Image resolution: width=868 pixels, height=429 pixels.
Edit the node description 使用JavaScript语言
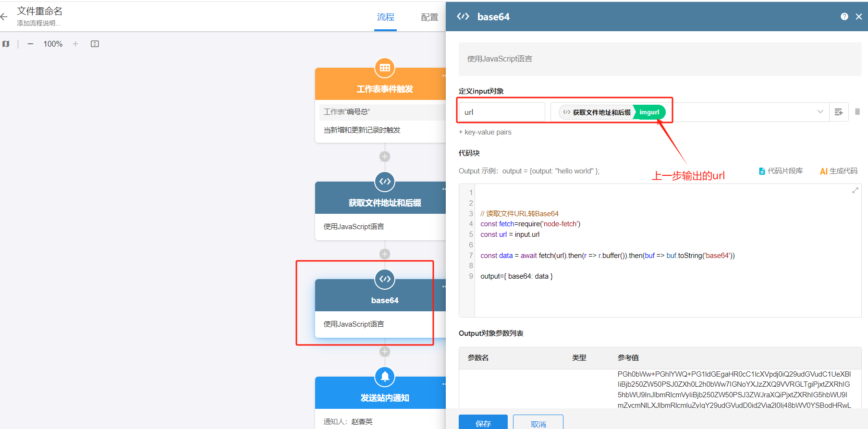pyautogui.click(x=660, y=59)
